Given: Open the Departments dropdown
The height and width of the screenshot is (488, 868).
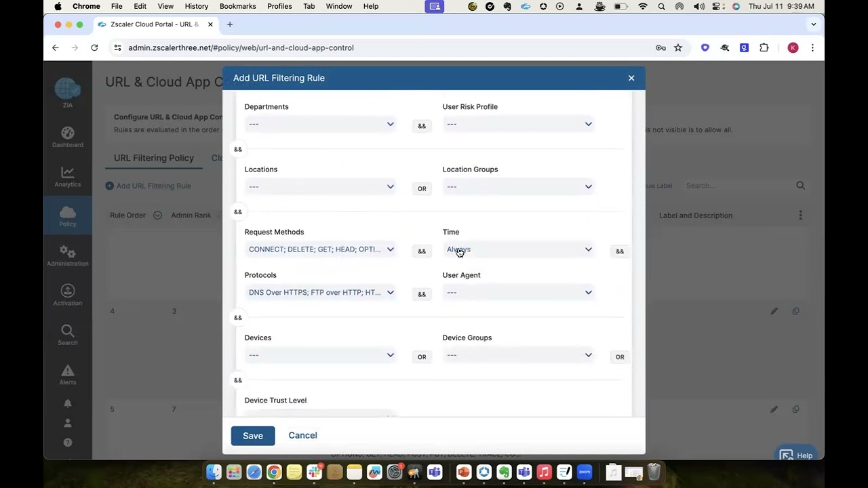Looking at the screenshot, I should click(321, 124).
